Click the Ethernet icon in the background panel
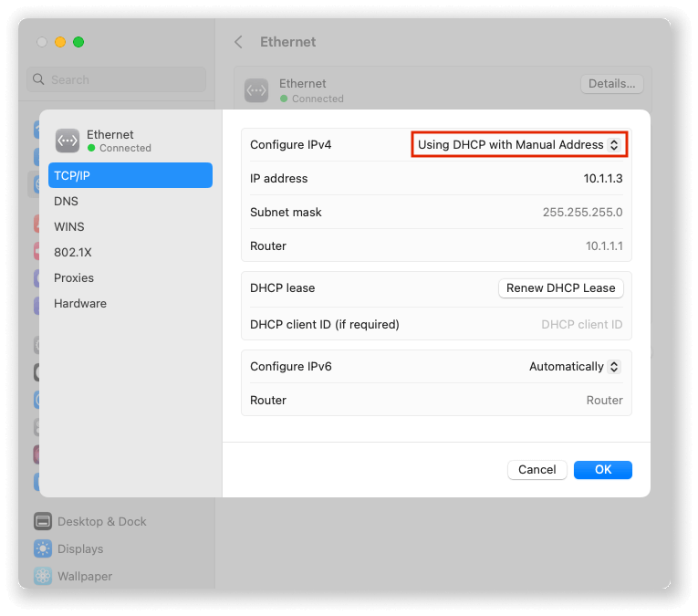The image size is (698, 616). (x=256, y=90)
